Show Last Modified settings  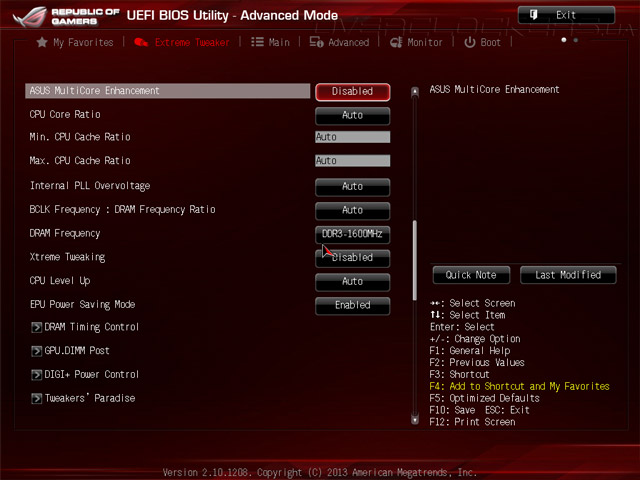point(568,275)
